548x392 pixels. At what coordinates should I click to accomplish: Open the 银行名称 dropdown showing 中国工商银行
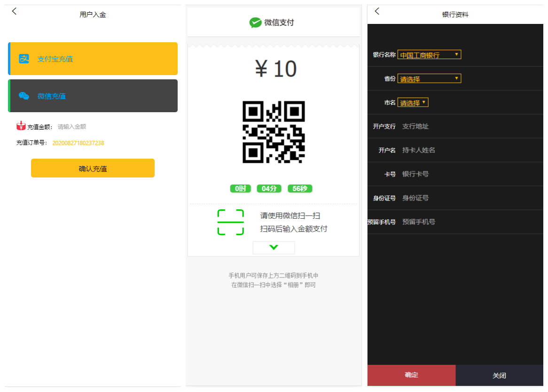click(429, 54)
